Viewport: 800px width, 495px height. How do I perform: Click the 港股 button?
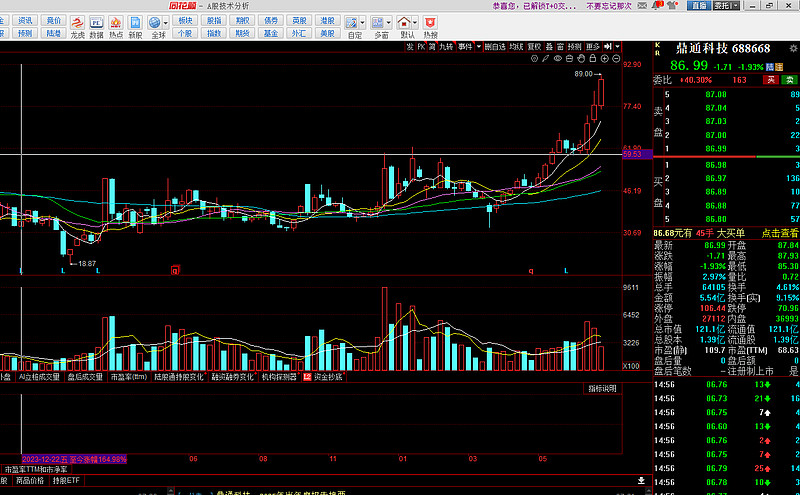click(x=328, y=21)
